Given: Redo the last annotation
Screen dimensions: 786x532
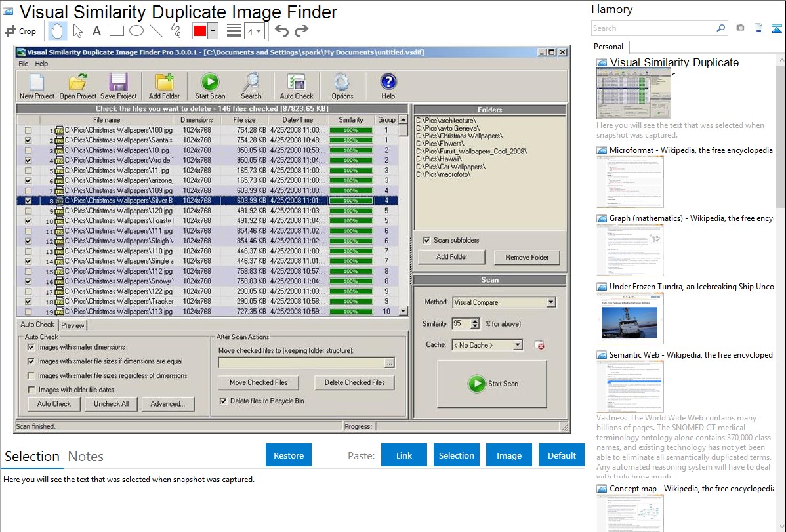Looking at the screenshot, I should click(x=301, y=31).
